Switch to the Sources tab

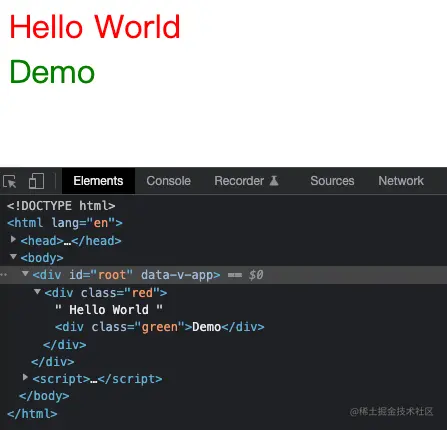[332, 181]
